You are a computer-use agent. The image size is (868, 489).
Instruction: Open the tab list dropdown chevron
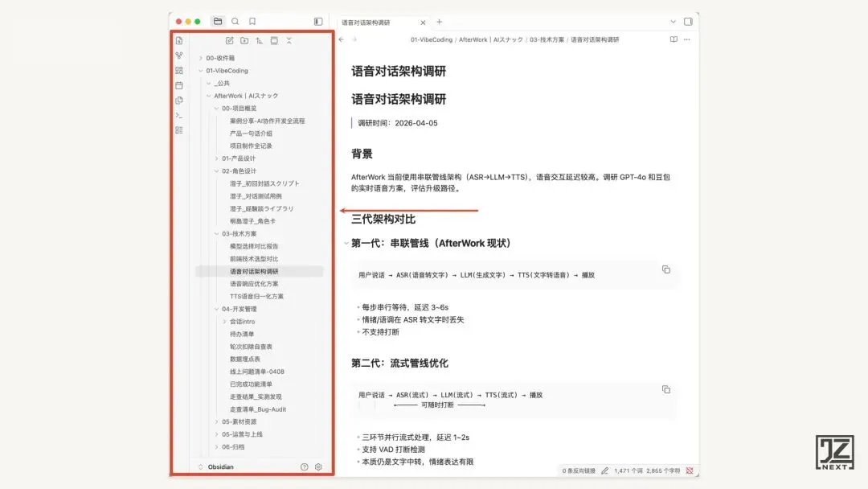tap(674, 22)
